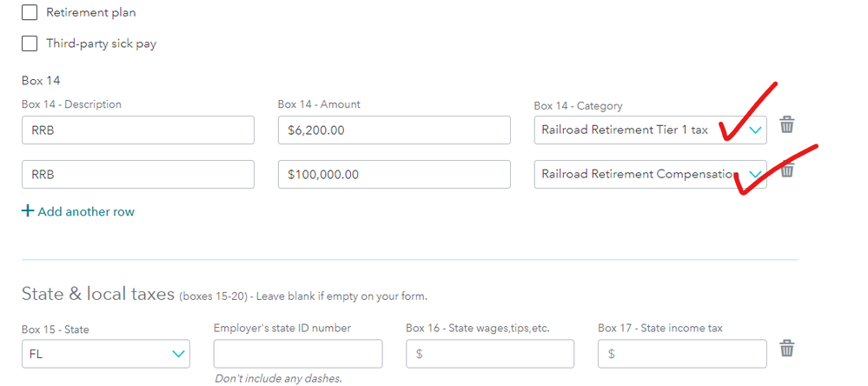Click the first Box 14 Description field
This screenshot has height=386, width=868.
pos(137,130)
